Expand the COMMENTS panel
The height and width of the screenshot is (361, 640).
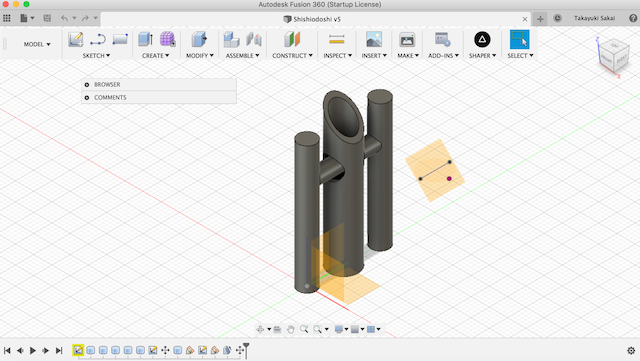pos(87,98)
